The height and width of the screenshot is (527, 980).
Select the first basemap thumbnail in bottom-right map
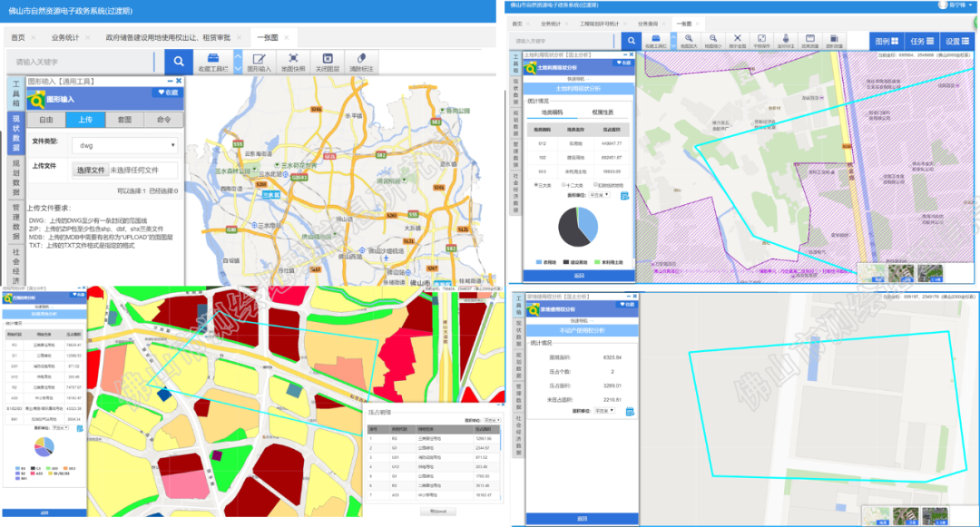click(876, 516)
